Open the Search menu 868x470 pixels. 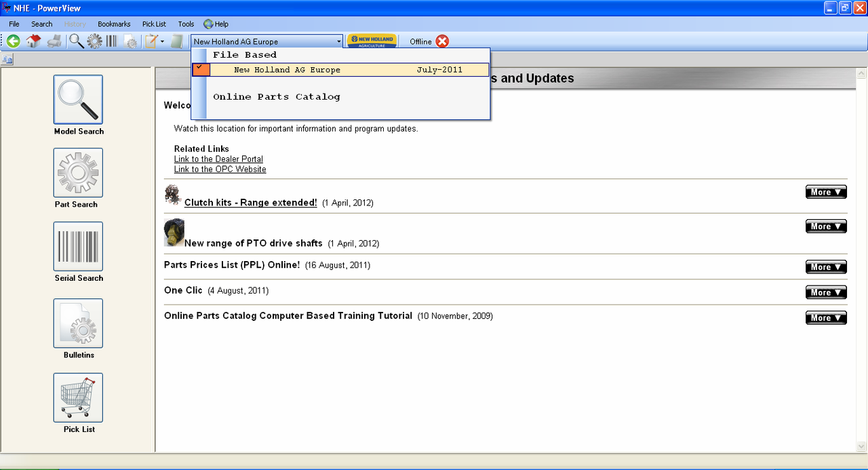click(41, 24)
